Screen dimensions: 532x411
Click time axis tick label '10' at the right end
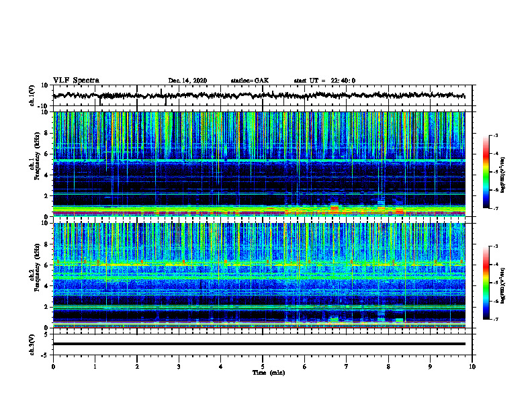tap(472, 367)
